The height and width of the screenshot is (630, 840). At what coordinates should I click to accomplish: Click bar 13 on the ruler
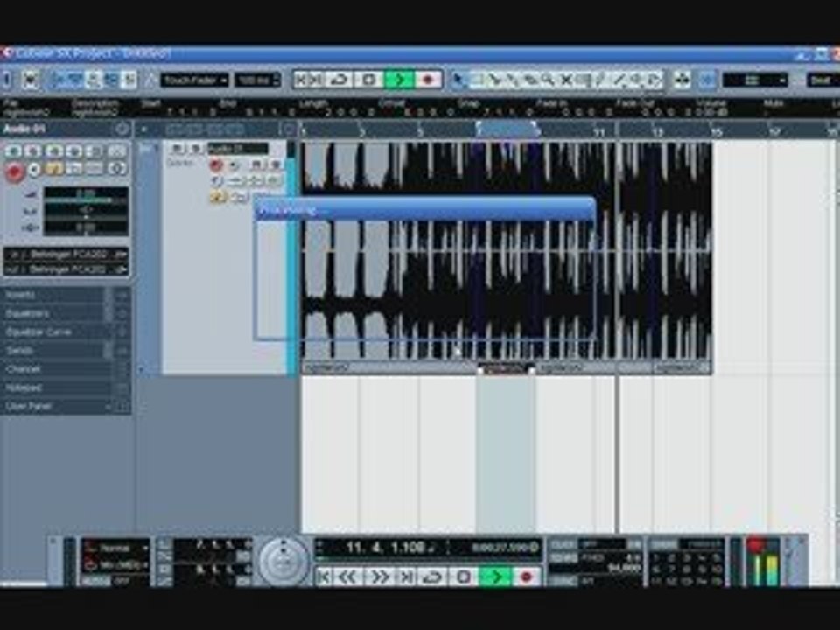pyautogui.click(x=657, y=131)
